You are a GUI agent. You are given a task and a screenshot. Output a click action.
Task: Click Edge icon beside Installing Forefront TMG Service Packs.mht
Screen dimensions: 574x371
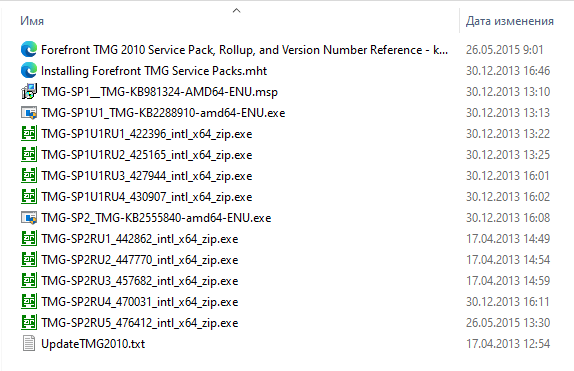click(29, 70)
